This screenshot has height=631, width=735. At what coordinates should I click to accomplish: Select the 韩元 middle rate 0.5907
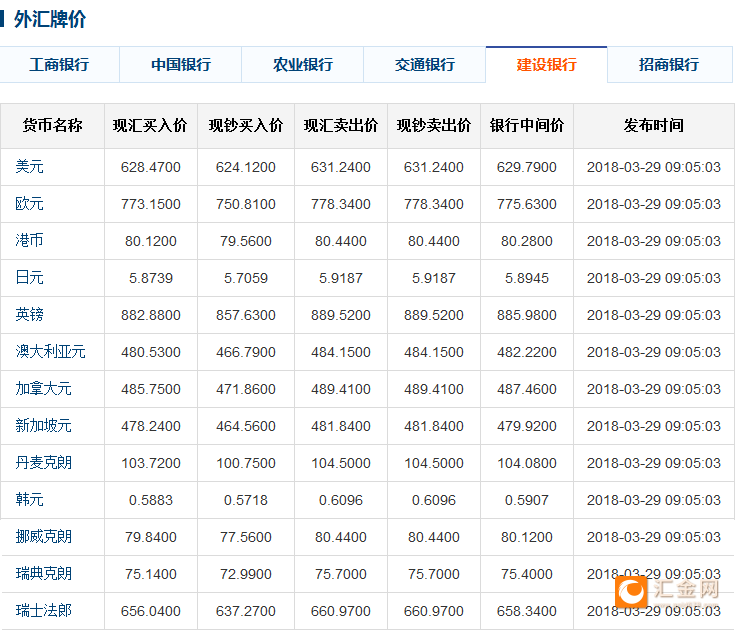point(527,501)
